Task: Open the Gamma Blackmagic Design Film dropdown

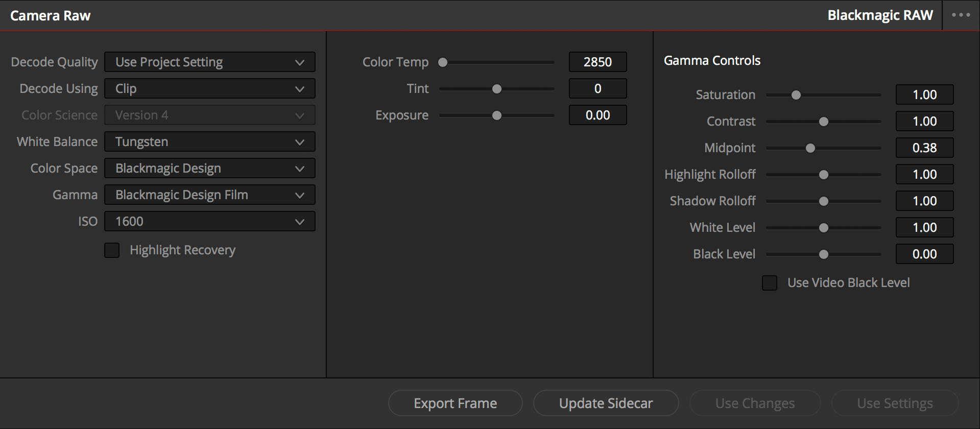Action: point(210,195)
